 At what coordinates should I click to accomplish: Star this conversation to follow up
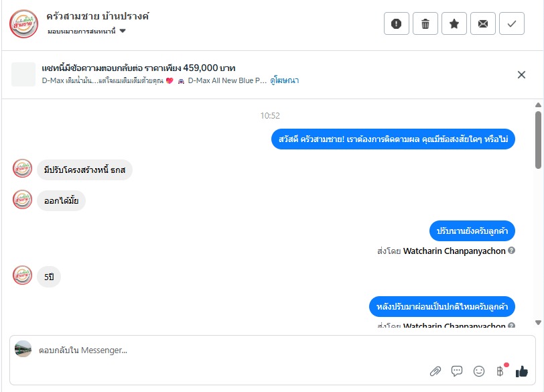454,23
